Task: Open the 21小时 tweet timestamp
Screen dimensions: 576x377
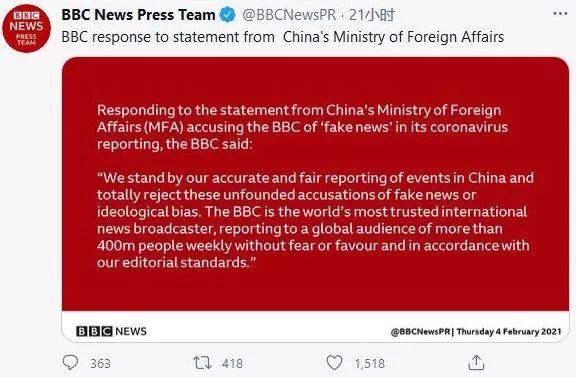Action: coord(371,15)
